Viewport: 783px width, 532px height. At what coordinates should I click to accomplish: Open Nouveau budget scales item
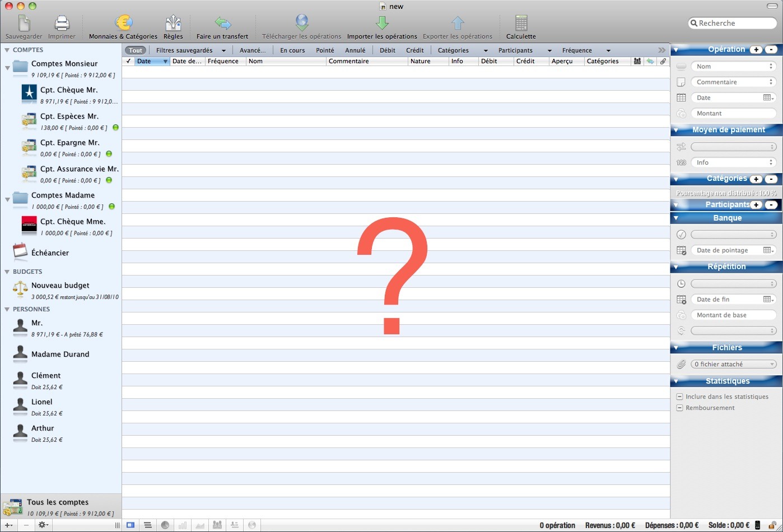tap(21, 290)
